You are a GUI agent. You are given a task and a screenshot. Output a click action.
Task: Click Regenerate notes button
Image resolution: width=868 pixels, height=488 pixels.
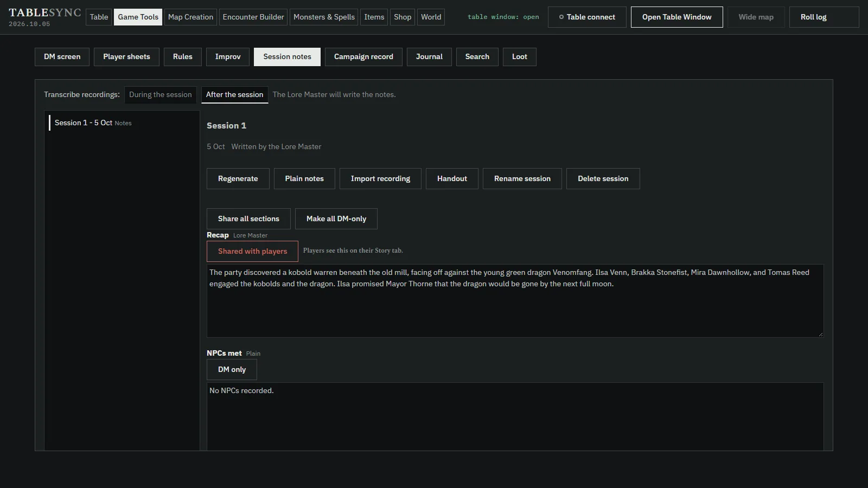pos(238,178)
